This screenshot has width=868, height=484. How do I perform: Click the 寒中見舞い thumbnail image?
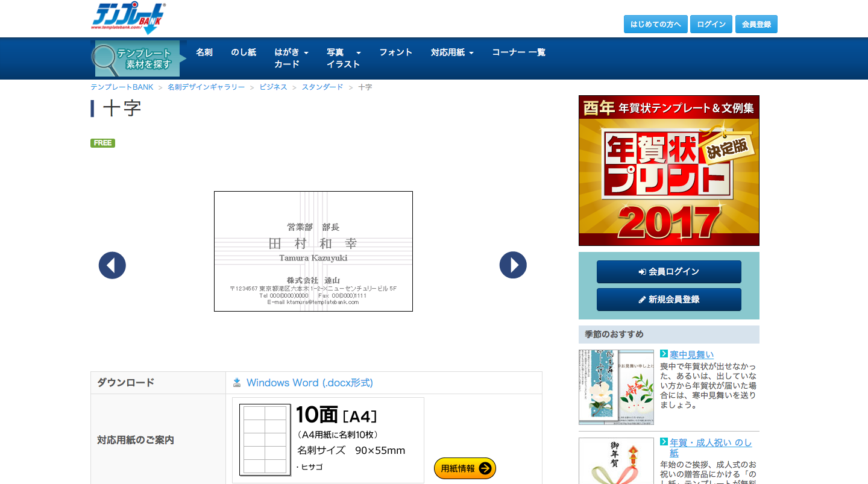(616, 387)
